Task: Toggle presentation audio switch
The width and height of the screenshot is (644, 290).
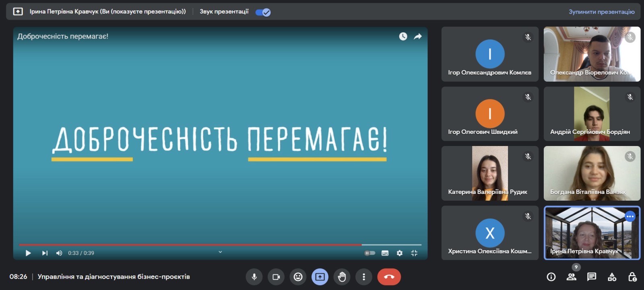Action: [x=263, y=12]
